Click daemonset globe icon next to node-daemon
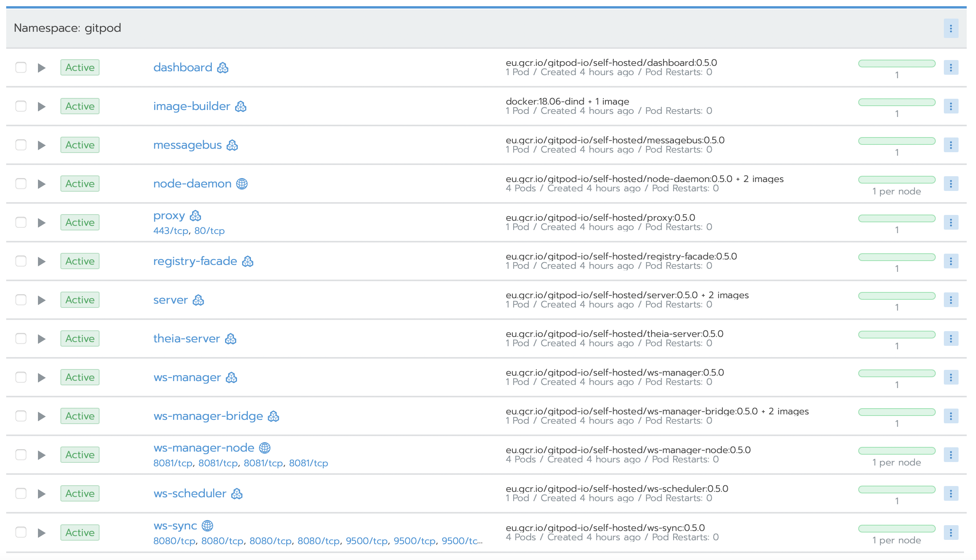Image resolution: width=976 pixels, height=560 pixels. pos(242,184)
